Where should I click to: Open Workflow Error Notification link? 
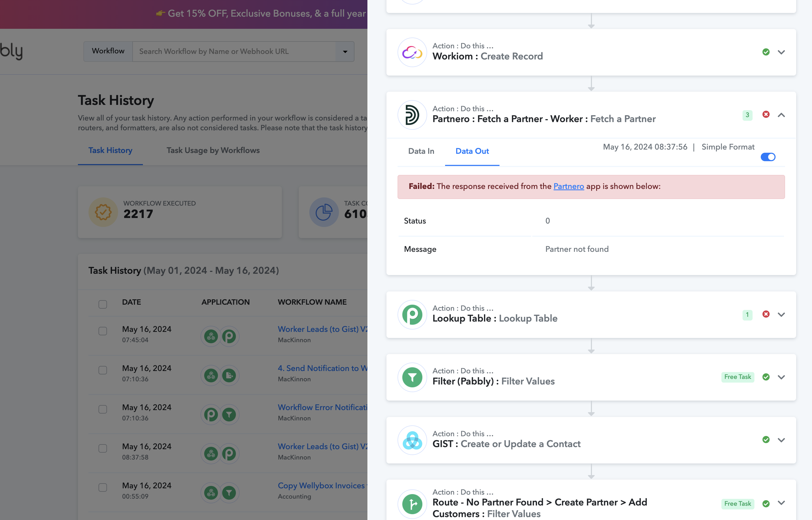(x=323, y=407)
